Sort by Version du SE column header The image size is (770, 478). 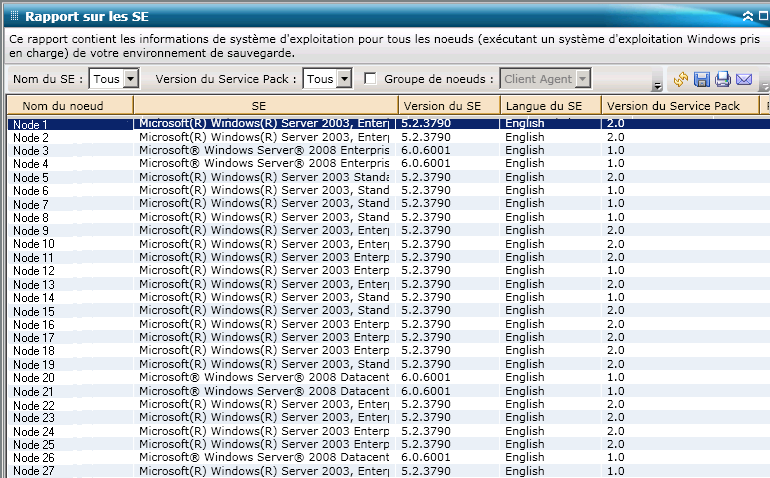point(449,106)
